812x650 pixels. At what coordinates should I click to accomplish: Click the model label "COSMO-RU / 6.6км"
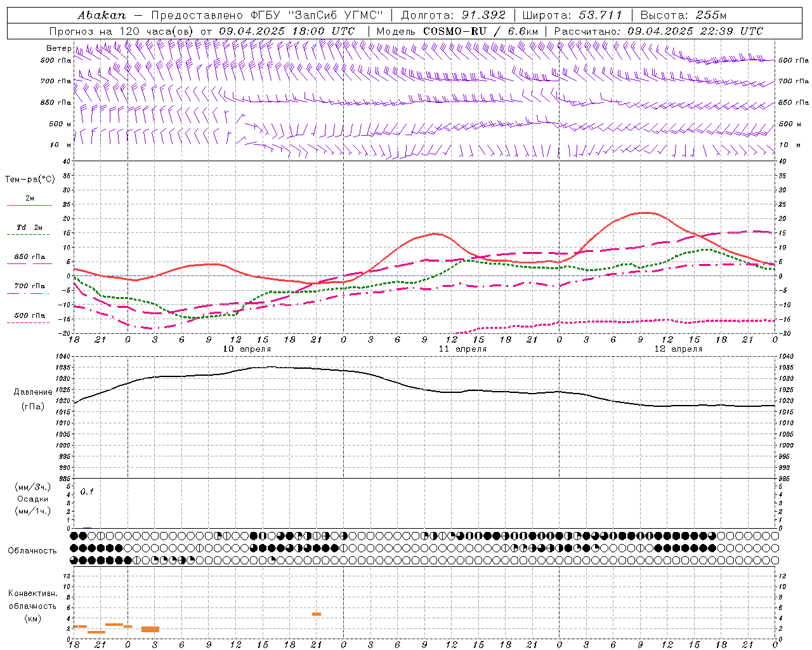480,31
